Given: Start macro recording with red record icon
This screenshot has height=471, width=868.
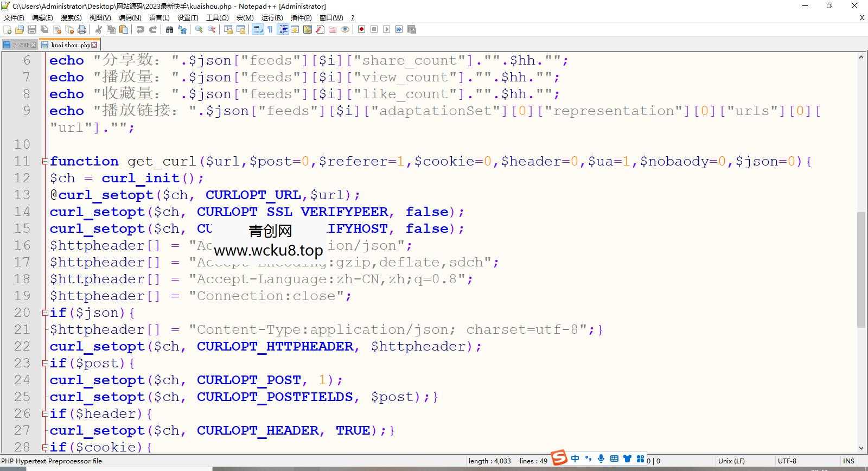Looking at the screenshot, I should [361, 29].
